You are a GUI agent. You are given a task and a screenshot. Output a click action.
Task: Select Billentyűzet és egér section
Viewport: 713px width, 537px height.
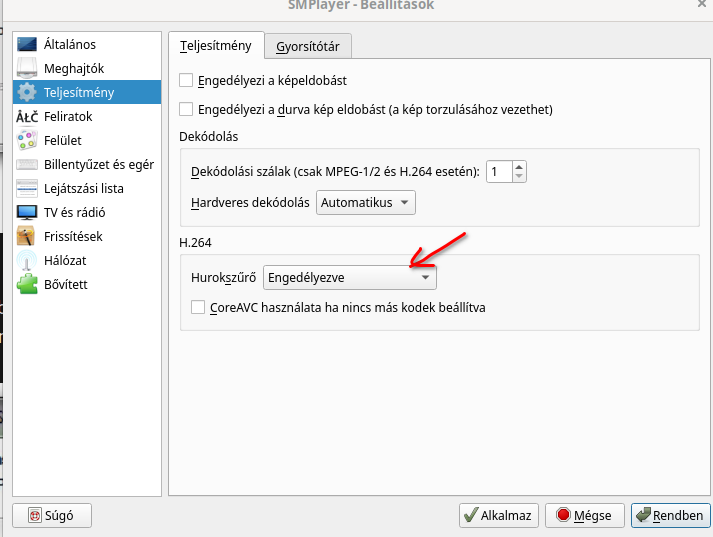(x=87, y=165)
